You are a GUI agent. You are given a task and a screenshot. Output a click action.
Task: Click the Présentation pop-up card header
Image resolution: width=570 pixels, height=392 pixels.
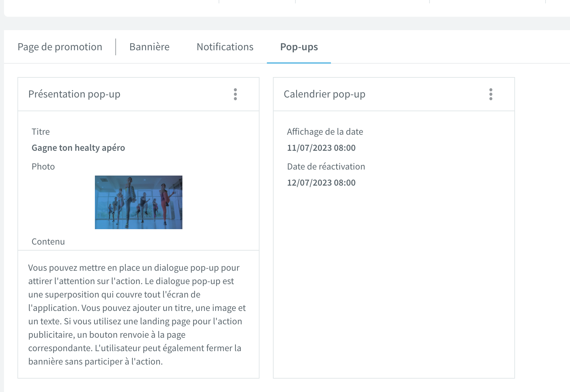pyautogui.click(x=138, y=94)
